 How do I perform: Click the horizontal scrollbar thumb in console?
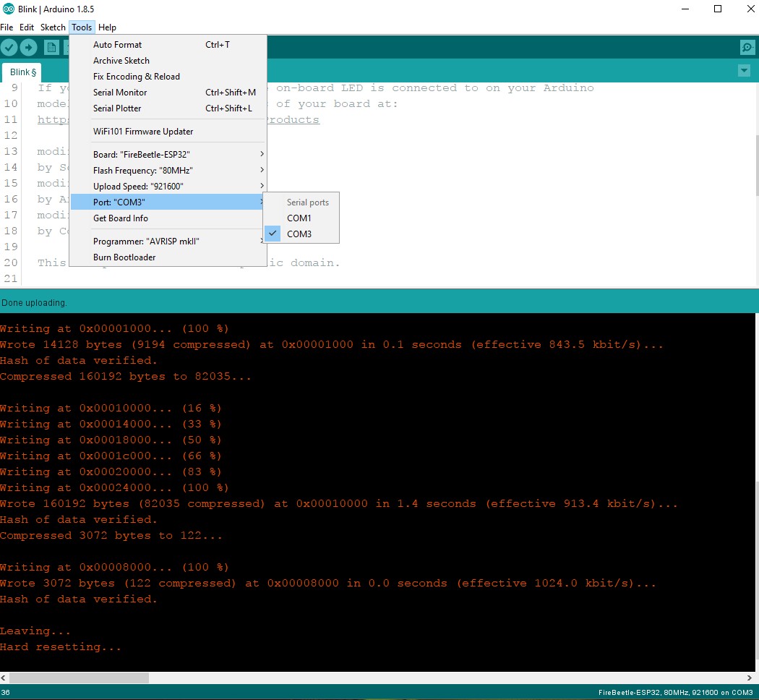pos(79,678)
